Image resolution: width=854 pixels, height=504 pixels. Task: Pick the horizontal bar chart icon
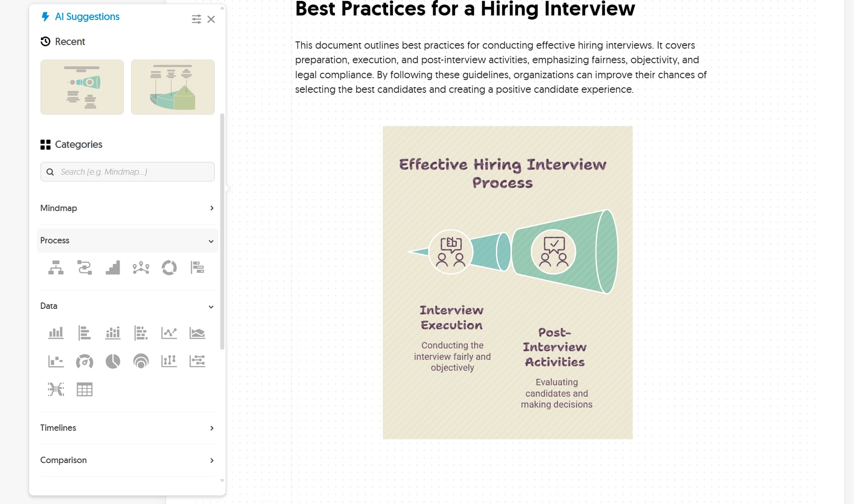point(85,333)
